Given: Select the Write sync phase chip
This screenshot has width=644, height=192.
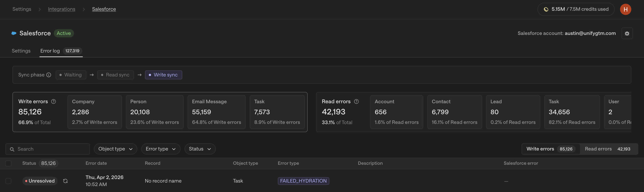Looking at the screenshot, I should point(164,75).
